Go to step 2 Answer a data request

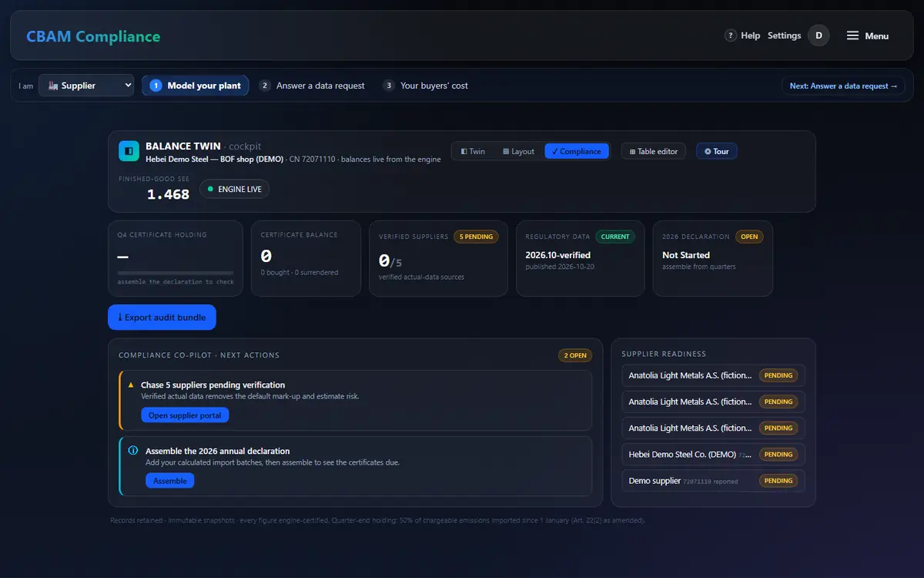[x=312, y=86]
